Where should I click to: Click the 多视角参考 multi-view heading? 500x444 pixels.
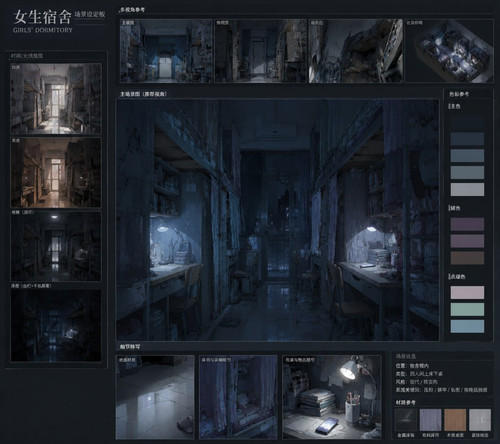[132, 10]
